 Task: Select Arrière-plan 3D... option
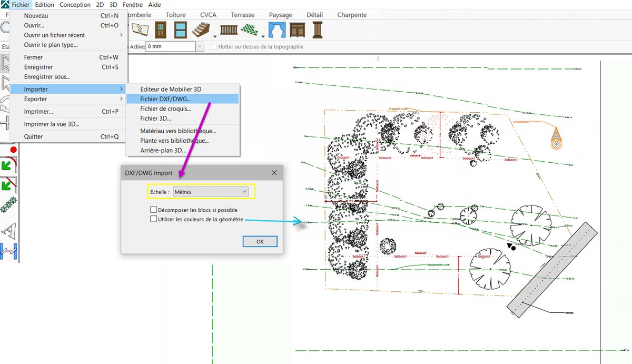[x=183, y=151]
